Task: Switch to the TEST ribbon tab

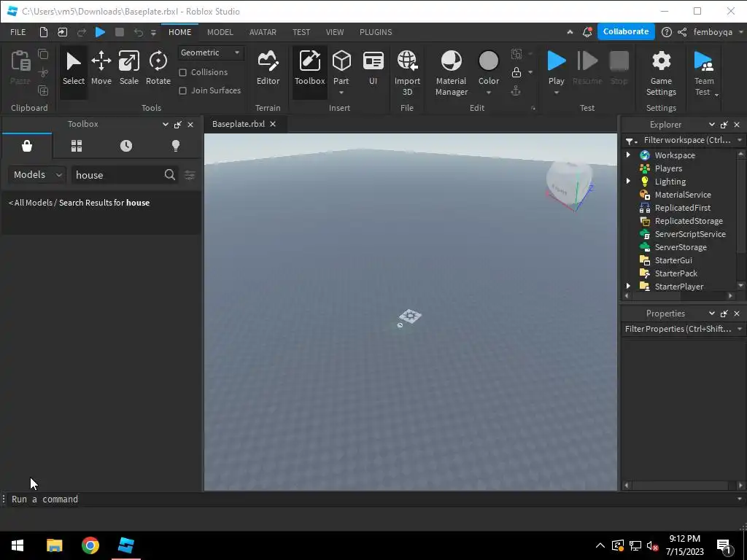Action: click(301, 32)
